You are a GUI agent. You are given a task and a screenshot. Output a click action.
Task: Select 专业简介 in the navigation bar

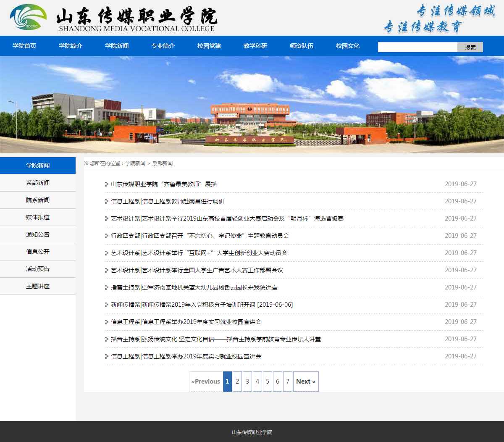(163, 46)
